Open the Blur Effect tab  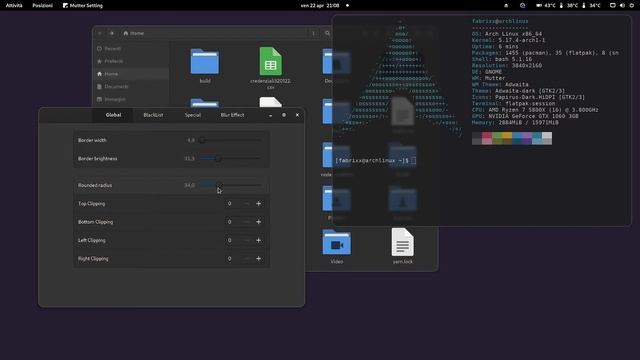232,115
